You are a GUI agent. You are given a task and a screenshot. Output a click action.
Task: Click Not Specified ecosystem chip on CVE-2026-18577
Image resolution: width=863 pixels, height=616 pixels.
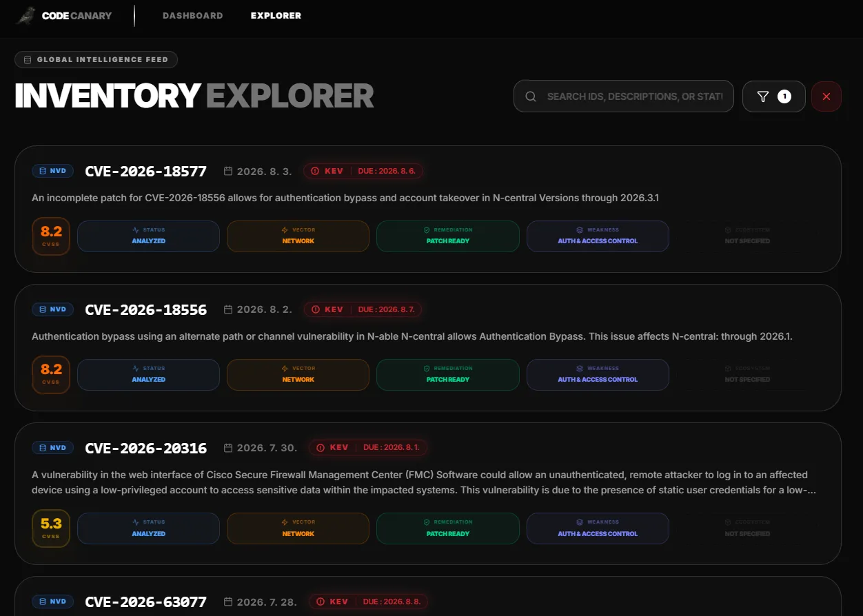[x=747, y=236]
